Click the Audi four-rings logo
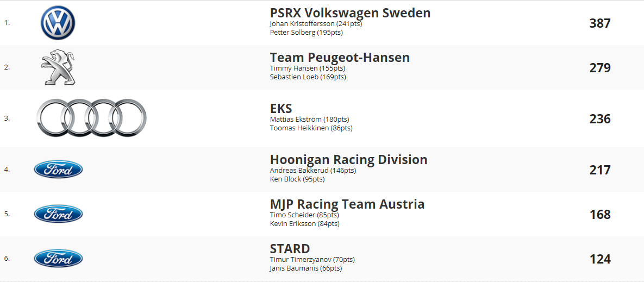The image size is (644, 282). [x=91, y=118]
